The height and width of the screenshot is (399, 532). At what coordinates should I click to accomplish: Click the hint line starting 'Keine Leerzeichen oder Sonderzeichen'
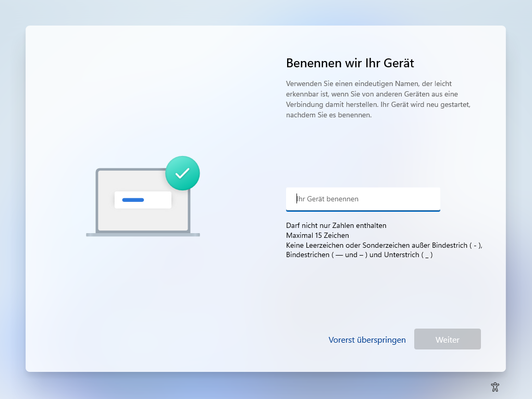coord(383,245)
